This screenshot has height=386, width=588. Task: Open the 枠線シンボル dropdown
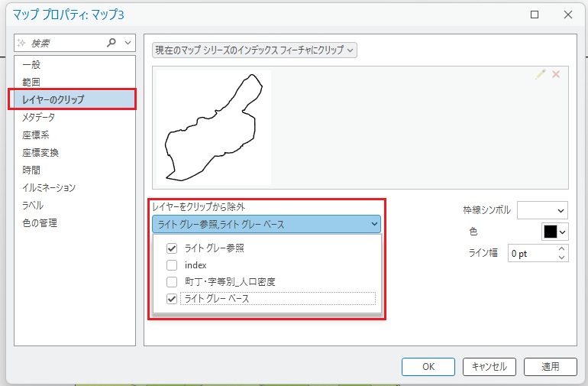tap(542, 210)
